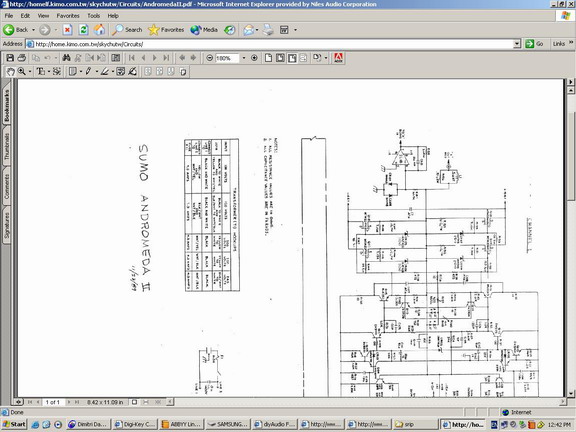Switch to Digi-Key taskbar window
Screen dimensions: 576x432
point(134,424)
